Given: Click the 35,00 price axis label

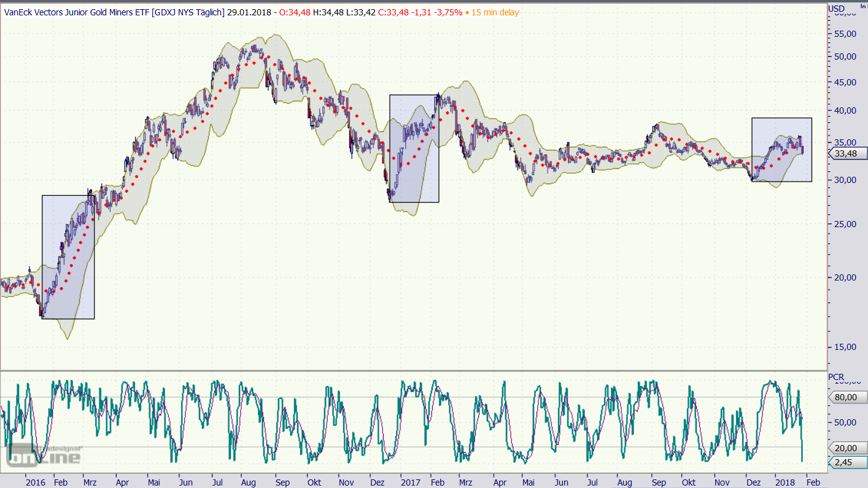Looking at the screenshot, I should (845, 142).
